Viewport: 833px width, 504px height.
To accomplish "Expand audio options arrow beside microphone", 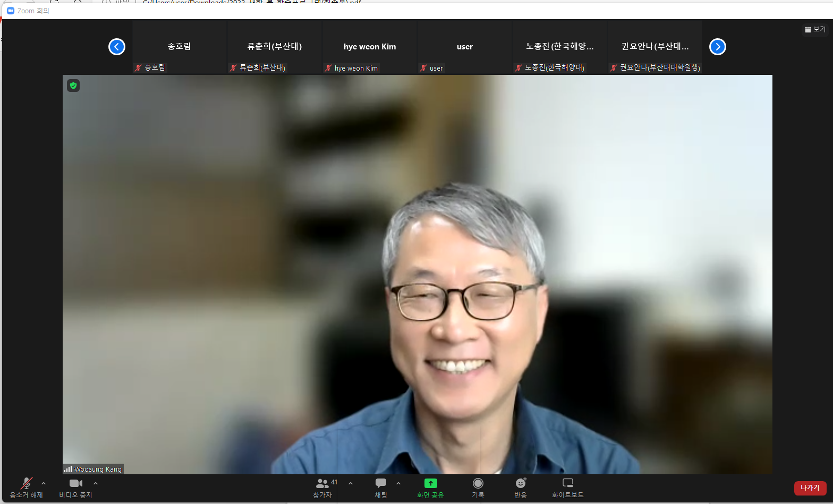I will 44,483.
